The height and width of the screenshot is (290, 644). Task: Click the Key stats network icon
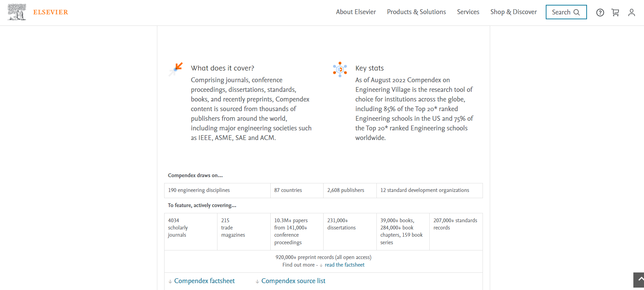click(x=340, y=69)
